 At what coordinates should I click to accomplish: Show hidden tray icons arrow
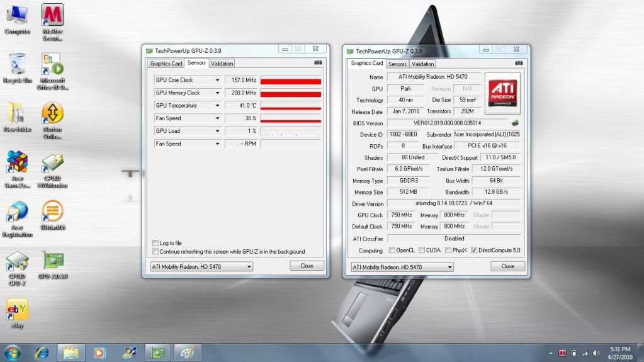click(x=551, y=353)
